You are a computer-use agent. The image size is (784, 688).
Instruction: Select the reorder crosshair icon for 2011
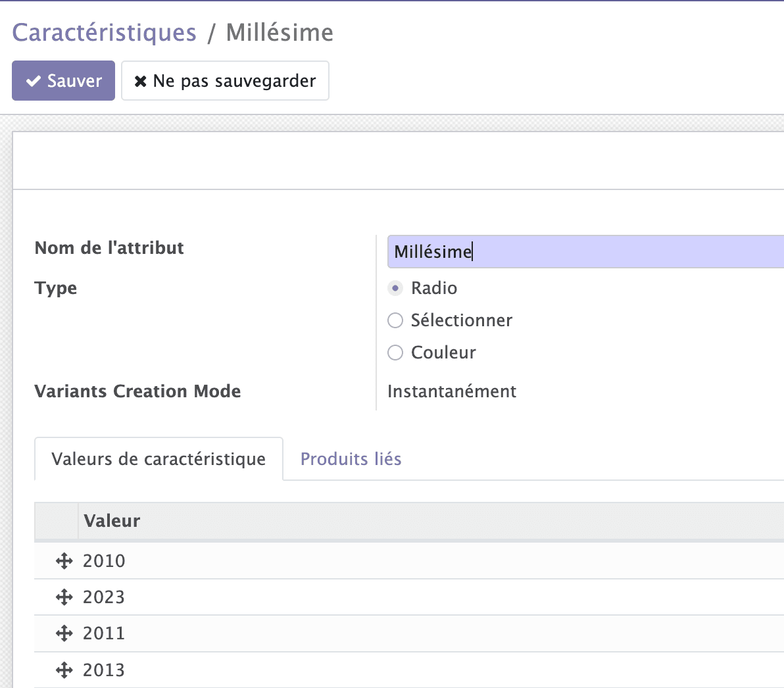(64, 633)
